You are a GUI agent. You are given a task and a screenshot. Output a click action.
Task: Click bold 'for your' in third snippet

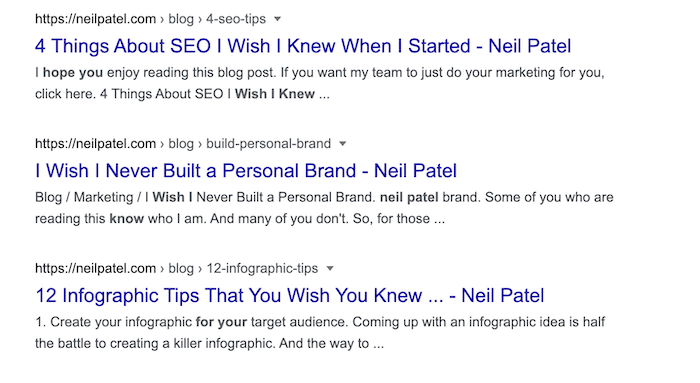(x=221, y=322)
